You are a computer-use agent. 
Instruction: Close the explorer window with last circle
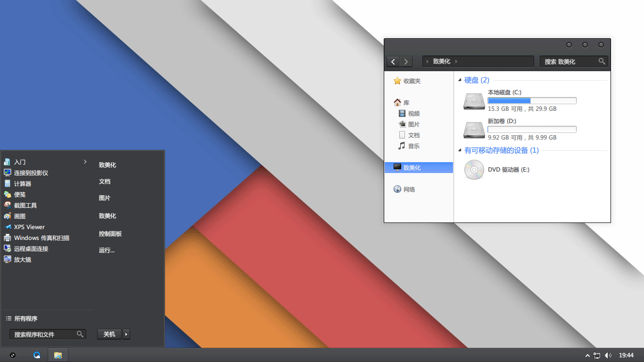601,45
